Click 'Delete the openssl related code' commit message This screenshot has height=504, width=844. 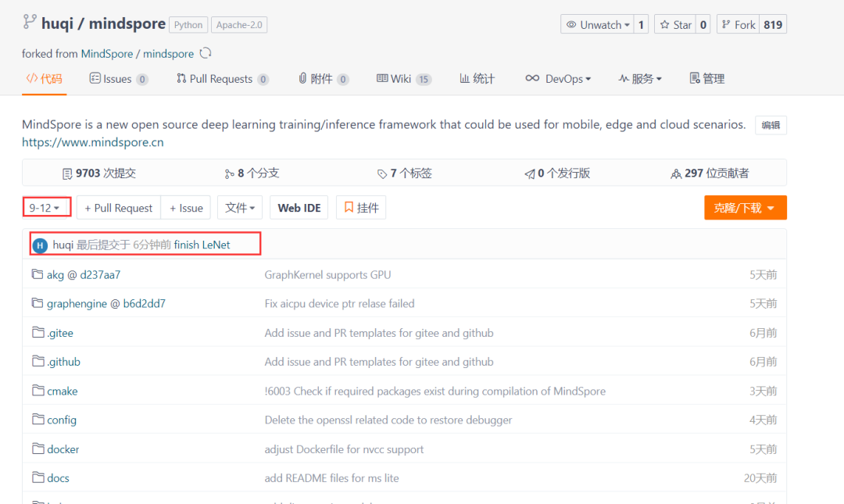tap(388, 420)
